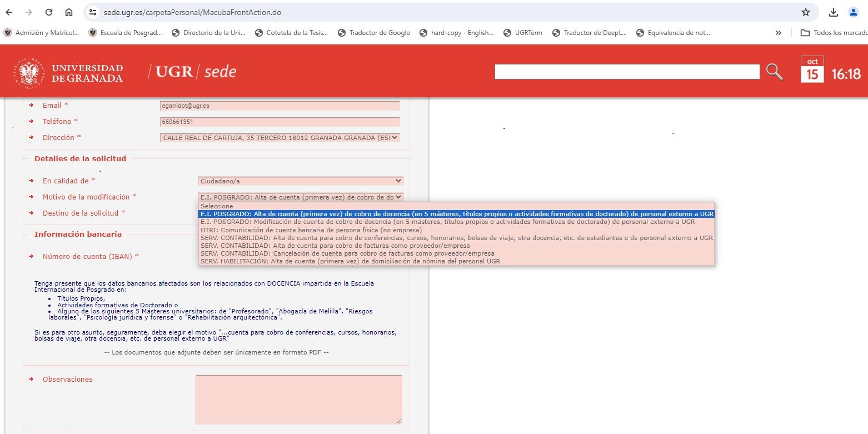This screenshot has height=434, width=868.
Task: Bookmark this page with star icon
Action: [x=805, y=12]
